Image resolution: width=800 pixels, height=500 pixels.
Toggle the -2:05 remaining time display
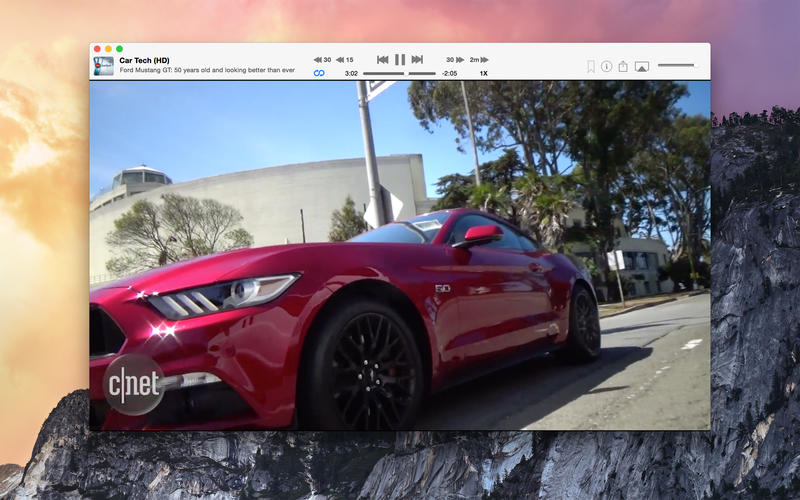tap(449, 73)
